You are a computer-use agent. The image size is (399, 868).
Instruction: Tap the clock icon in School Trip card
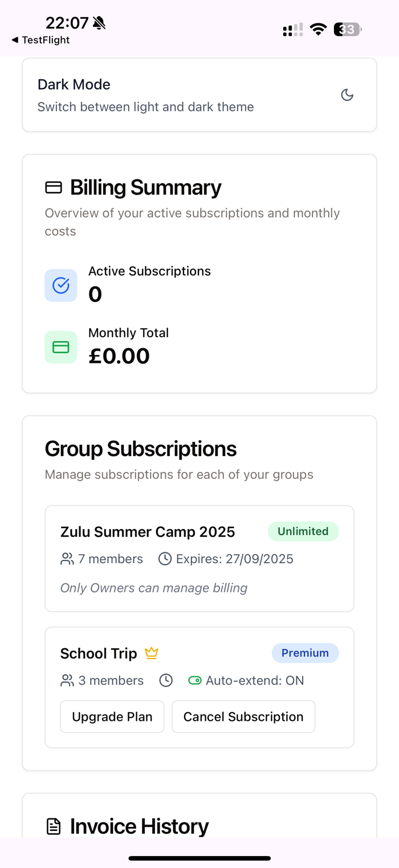(x=166, y=680)
